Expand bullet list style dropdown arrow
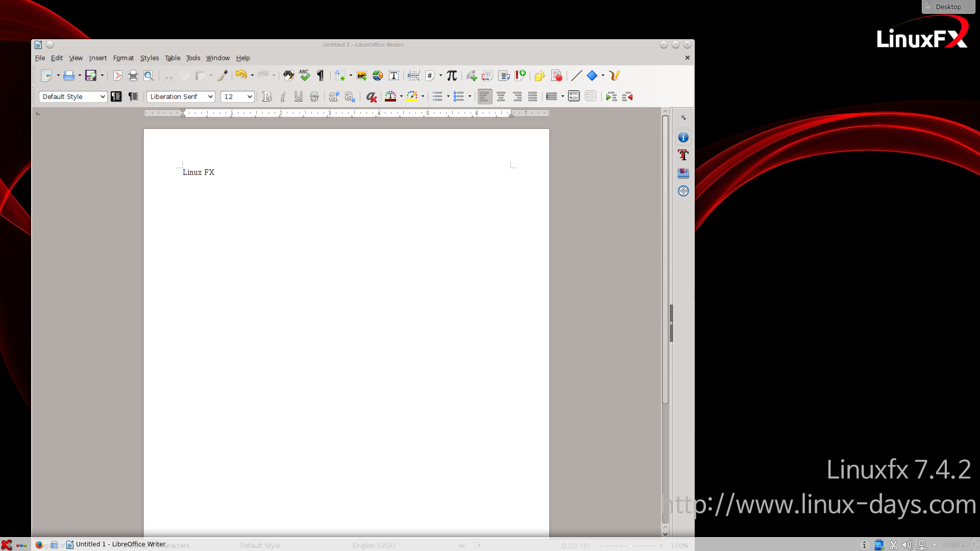Viewport: 980px width, 551px height. point(448,96)
